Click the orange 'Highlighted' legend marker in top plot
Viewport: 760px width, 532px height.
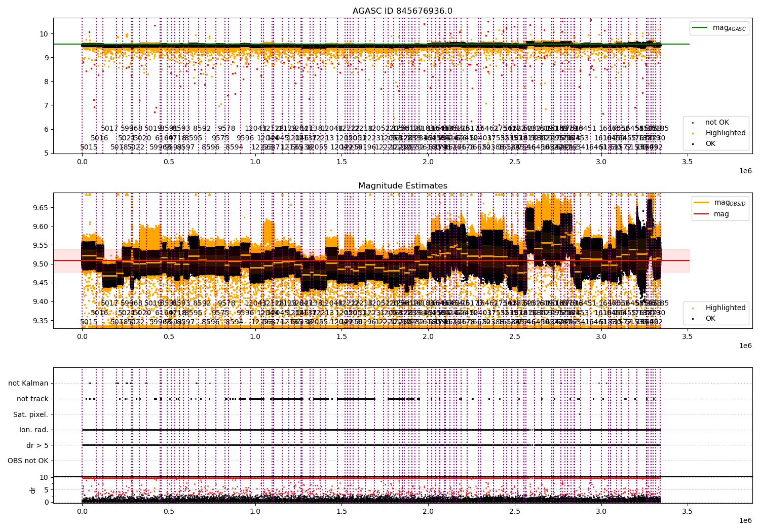click(x=693, y=133)
